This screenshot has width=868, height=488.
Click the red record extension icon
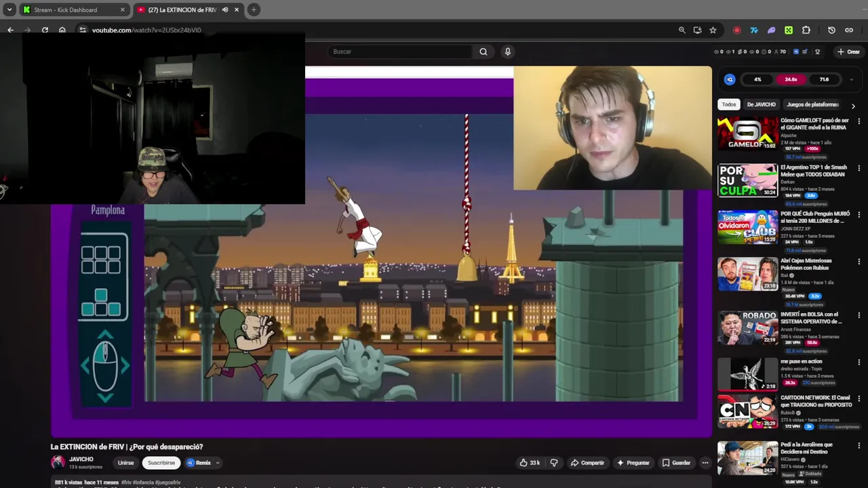coord(737,30)
